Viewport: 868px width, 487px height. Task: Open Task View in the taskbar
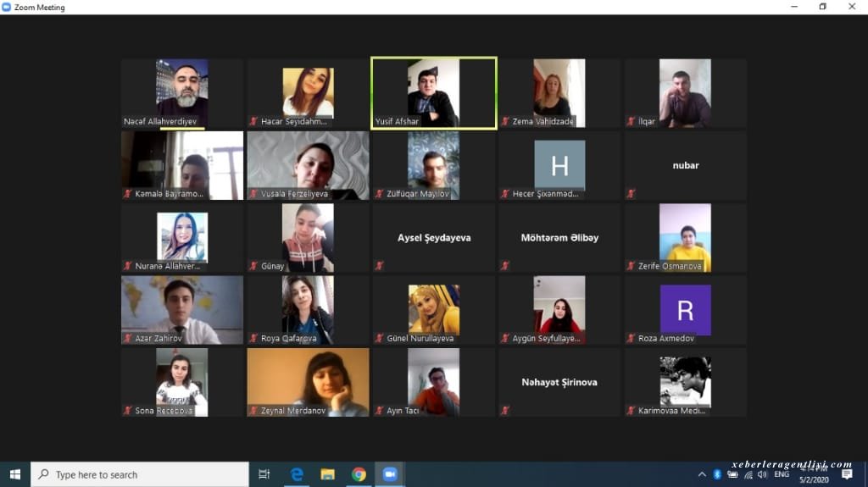tap(264, 474)
